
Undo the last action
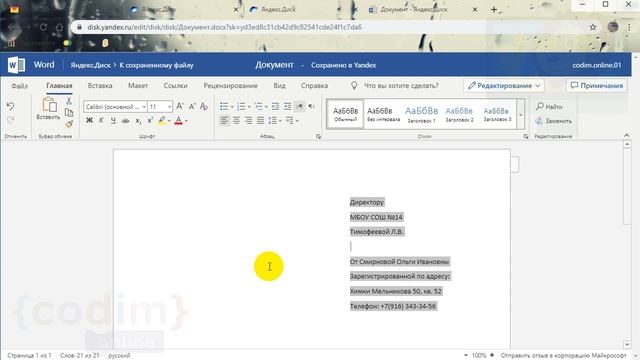coord(11,107)
